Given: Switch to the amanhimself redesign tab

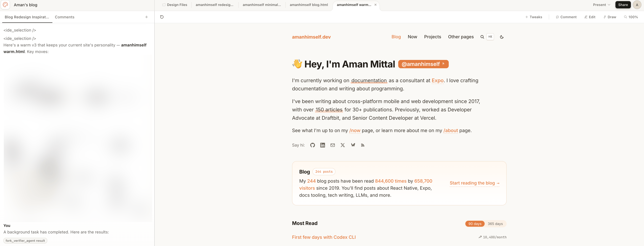Looking at the screenshot, I should 214,5.
